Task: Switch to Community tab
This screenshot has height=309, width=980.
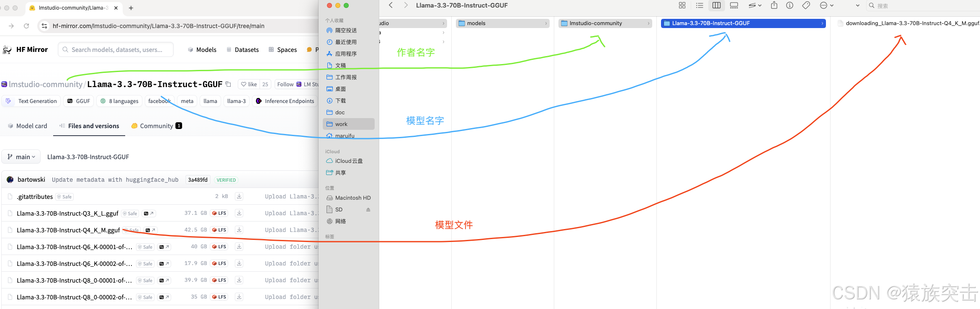Action: coord(157,126)
